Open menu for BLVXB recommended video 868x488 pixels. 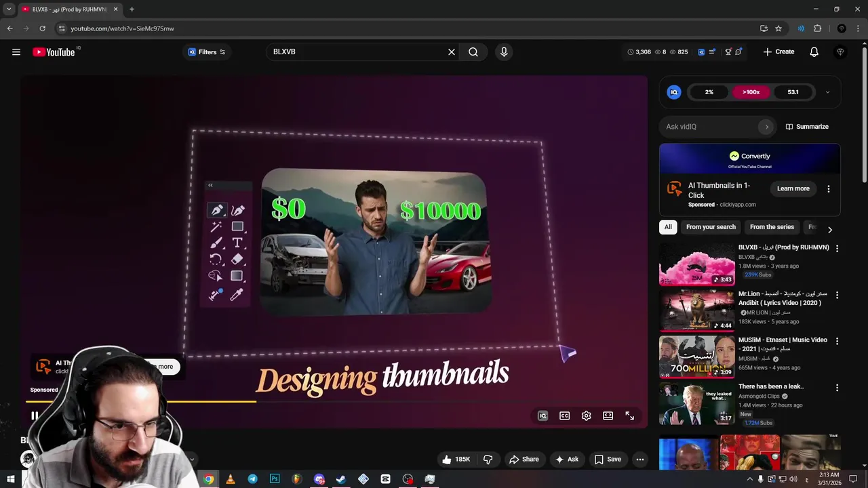tap(837, 249)
